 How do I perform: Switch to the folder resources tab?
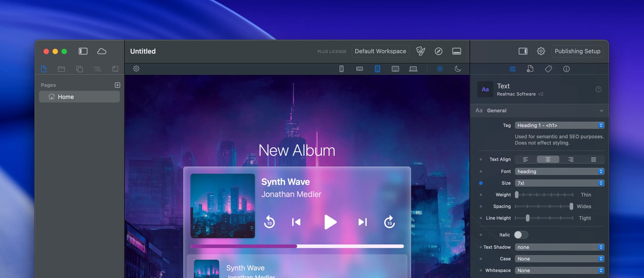point(61,69)
